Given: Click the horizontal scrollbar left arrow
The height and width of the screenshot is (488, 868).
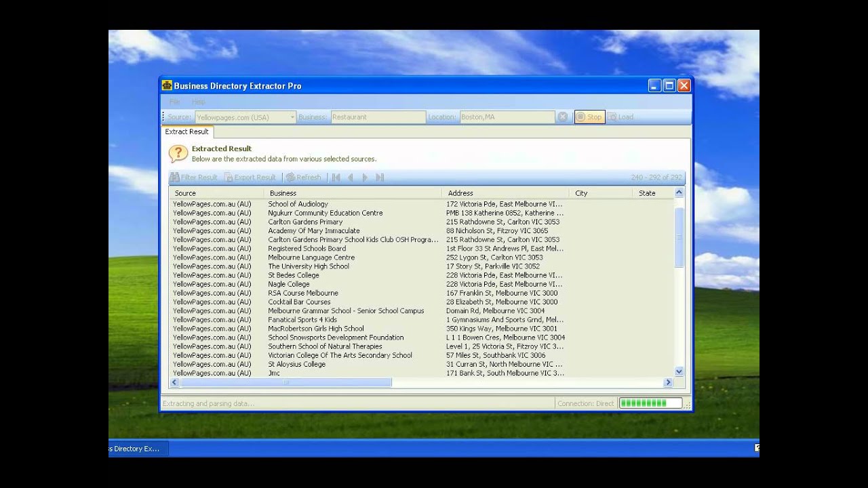Looking at the screenshot, I should (x=174, y=382).
